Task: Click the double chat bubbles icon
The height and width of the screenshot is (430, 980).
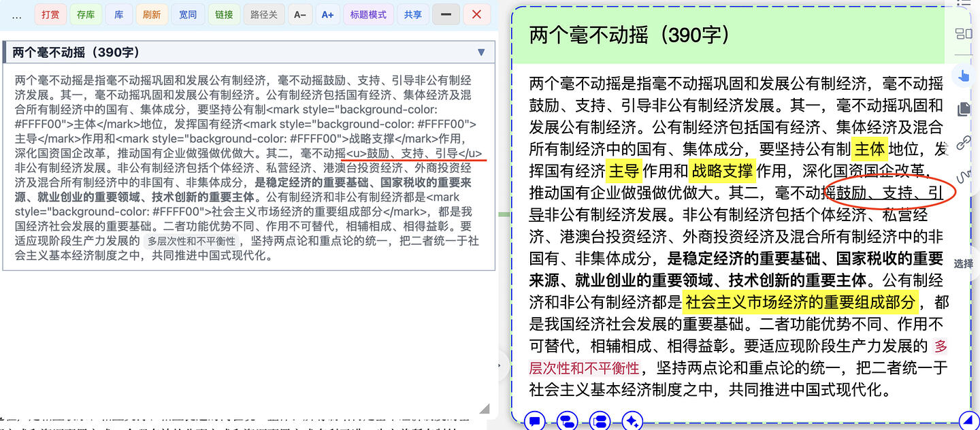Action: pyautogui.click(x=567, y=421)
